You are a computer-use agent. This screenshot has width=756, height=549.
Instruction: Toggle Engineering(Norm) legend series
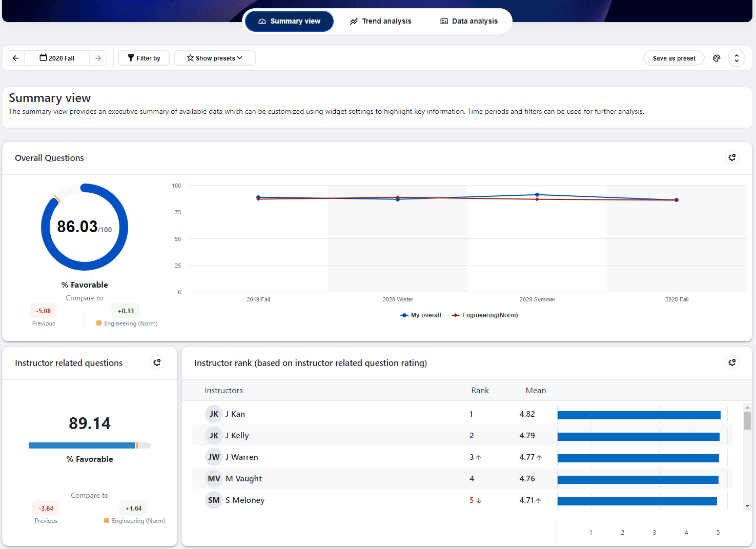pyautogui.click(x=484, y=315)
